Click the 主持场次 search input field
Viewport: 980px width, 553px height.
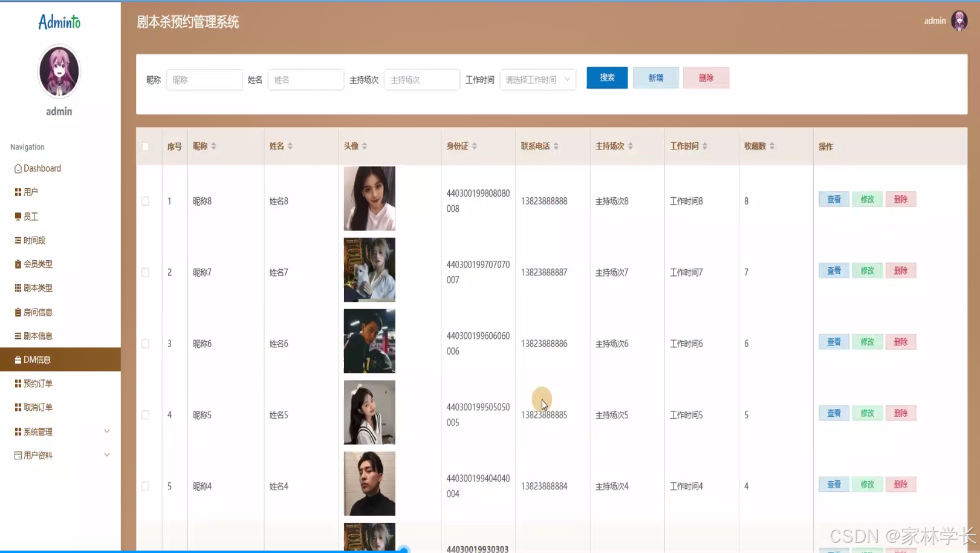click(x=422, y=79)
